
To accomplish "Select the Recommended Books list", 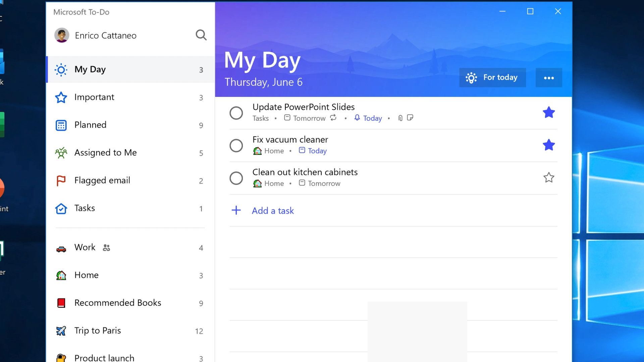I will coord(117,302).
